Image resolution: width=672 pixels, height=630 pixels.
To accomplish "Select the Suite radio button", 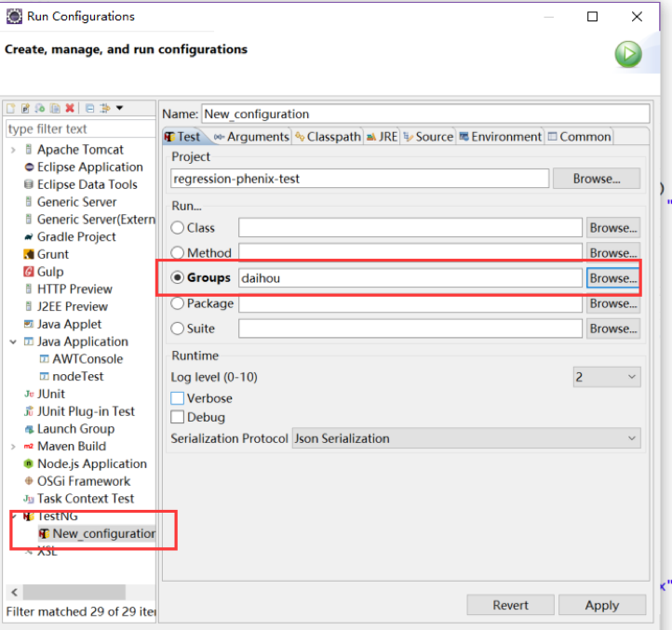I will [178, 328].
